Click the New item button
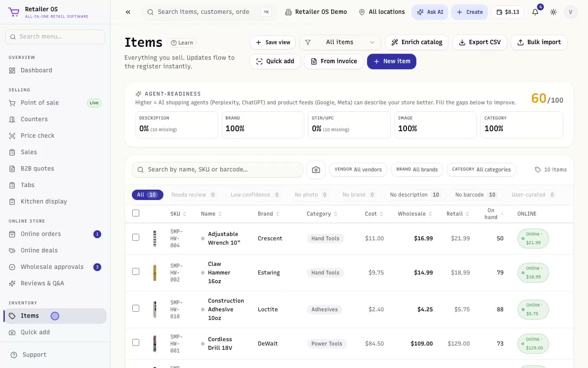The image size is (588, 368). tap(392, 61)
